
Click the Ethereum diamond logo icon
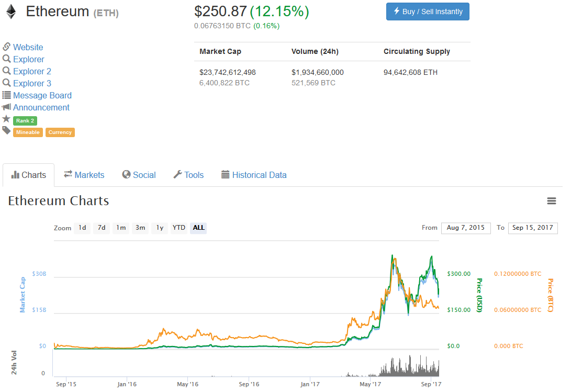pyautogui.click(x=10, y=12)
